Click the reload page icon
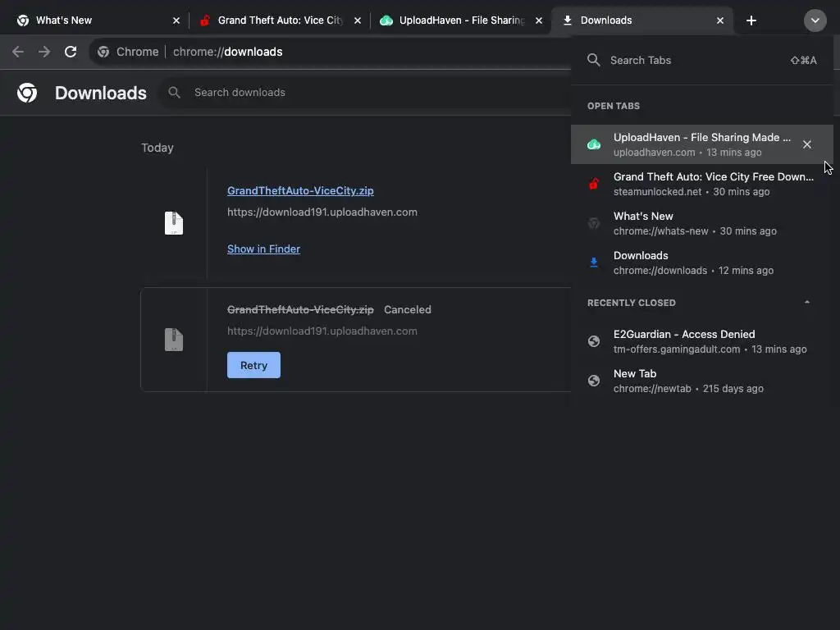Viewport: 840px width, 630px height. coord(71,52)
